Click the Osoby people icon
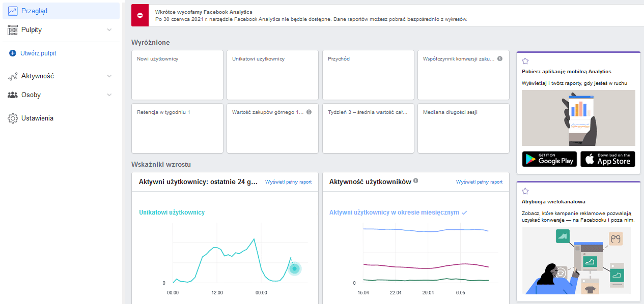 pyautogui.click(x=13, y=95)
